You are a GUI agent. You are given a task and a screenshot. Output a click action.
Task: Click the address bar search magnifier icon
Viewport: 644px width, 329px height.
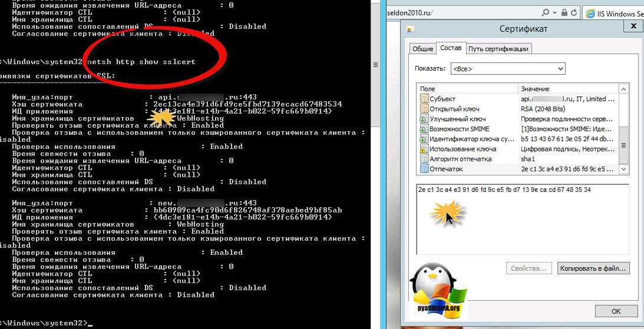(546, 12)
